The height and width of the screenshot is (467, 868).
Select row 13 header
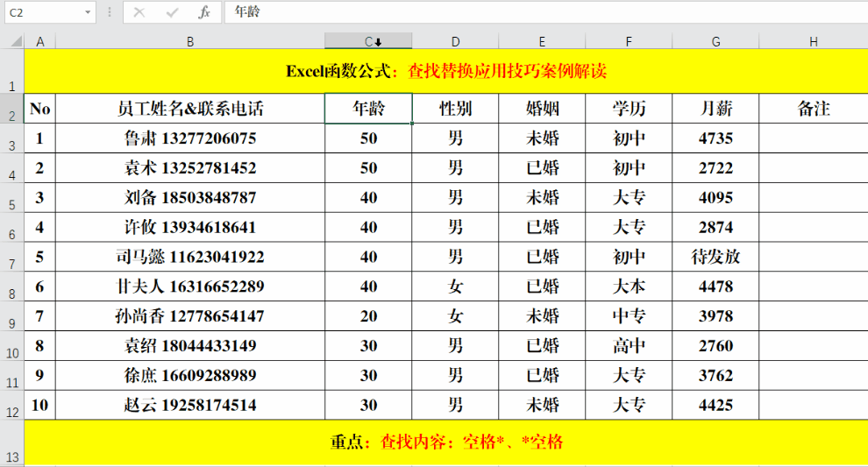11,442
